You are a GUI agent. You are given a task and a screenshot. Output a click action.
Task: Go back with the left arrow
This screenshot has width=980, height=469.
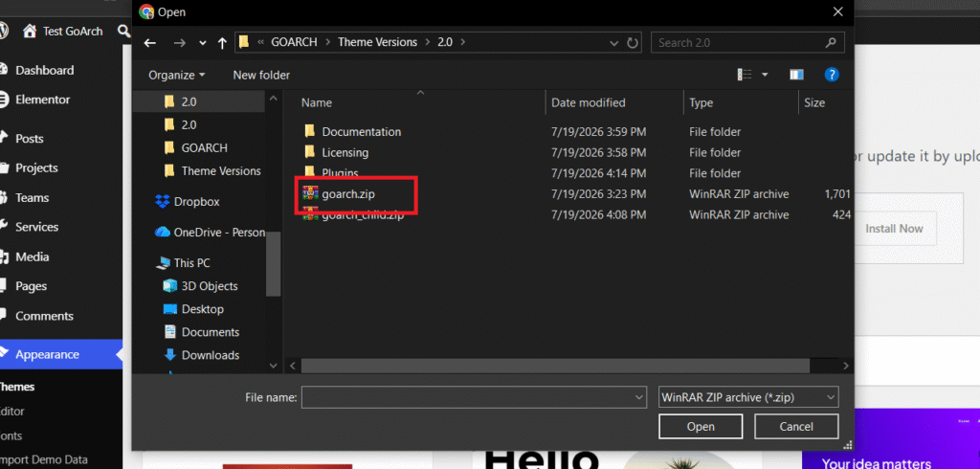coord(149,43)
